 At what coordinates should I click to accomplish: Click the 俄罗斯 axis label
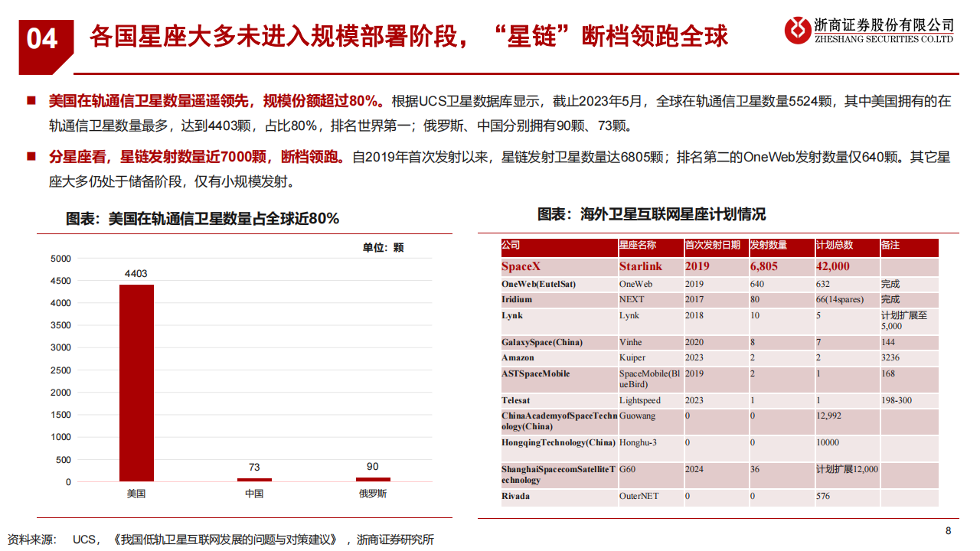tap(373, 494)
